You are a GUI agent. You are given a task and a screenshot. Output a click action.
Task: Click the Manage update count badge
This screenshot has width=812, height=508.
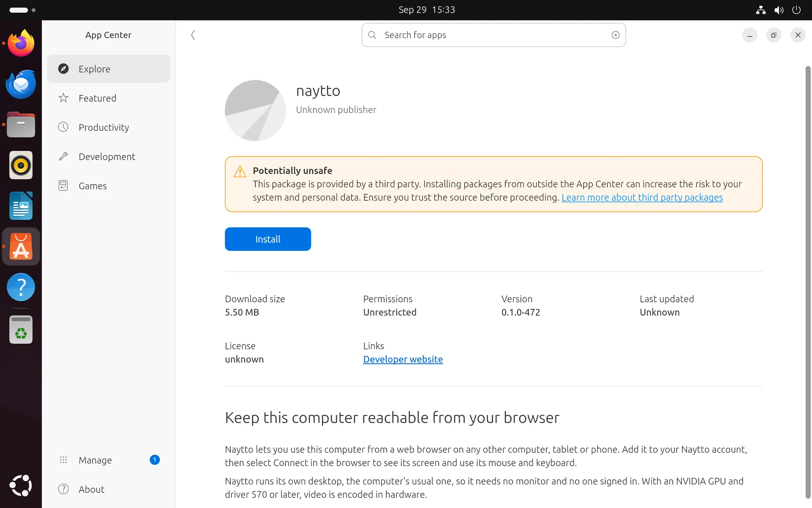(155, 460)
